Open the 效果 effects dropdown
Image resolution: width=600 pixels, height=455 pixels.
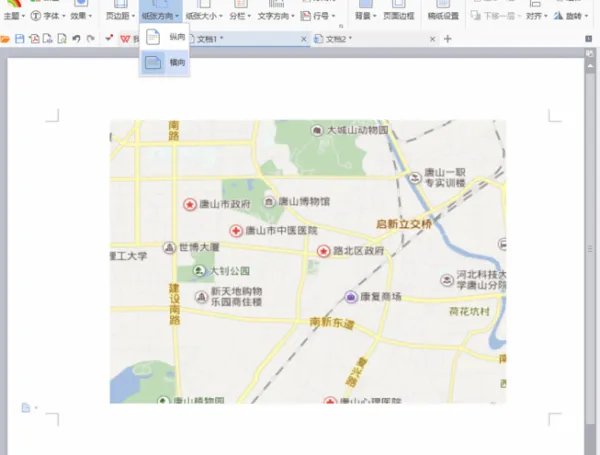point(81,16)
